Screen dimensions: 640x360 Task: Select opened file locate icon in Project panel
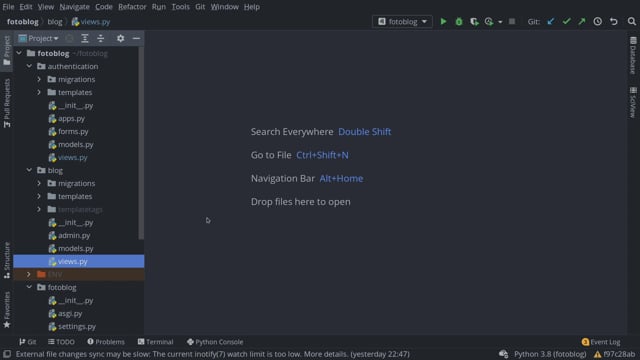pyautogui.click(x=69, y=38)
